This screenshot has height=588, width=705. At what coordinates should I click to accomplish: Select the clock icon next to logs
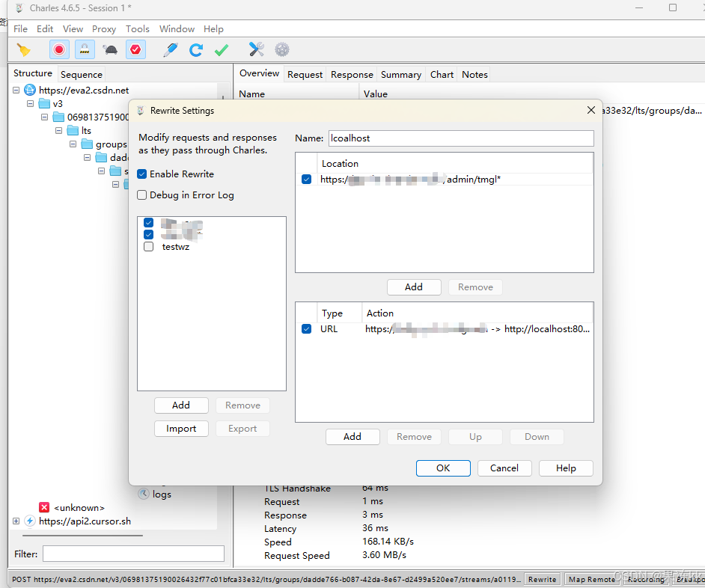[x=144, y=494]
